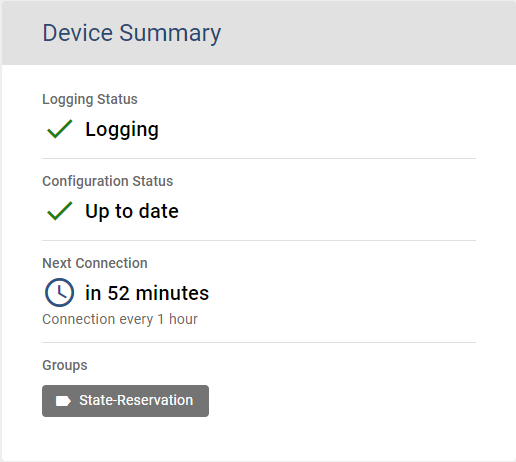Screen dimensions: 516x462
Task: Click the Logging status value text
Action: [122, 129]
